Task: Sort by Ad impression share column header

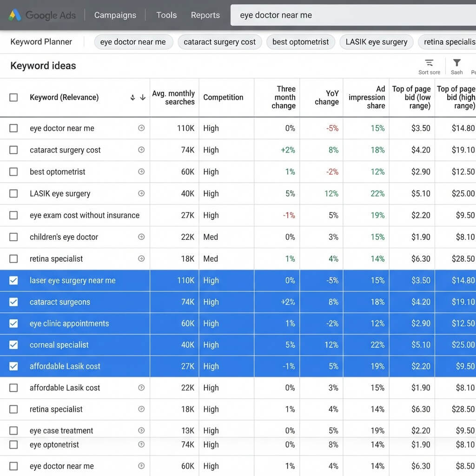Action: tap(367, 98)
